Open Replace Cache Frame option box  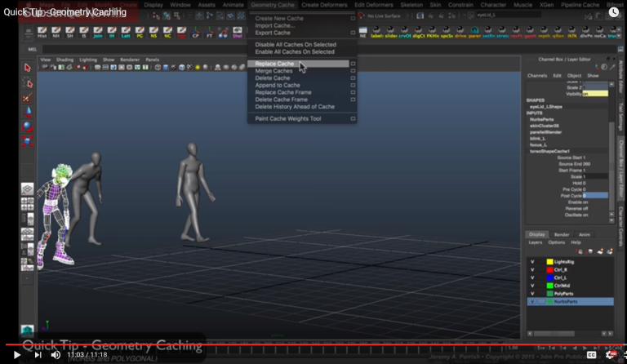(x=353, y=92)
